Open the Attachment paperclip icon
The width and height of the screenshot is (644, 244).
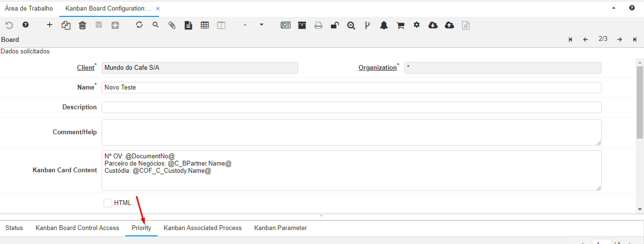click(x=172, y=26)
